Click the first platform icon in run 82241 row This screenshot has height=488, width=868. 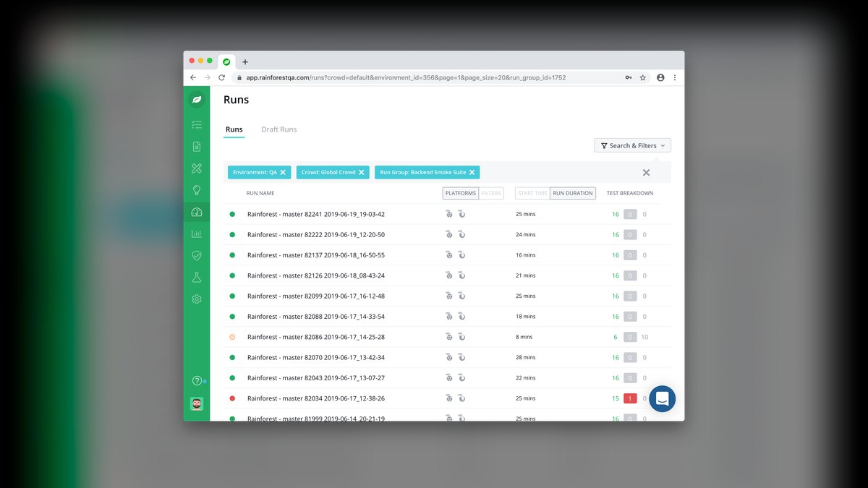pos(448,214)
